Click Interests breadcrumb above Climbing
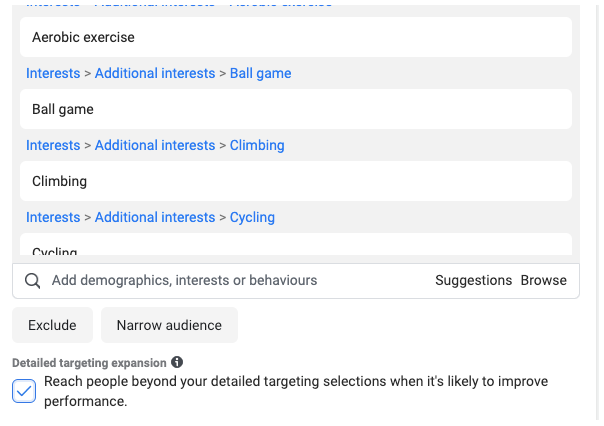The height and width of the screenshot is (426, 604). coord(53,145)
